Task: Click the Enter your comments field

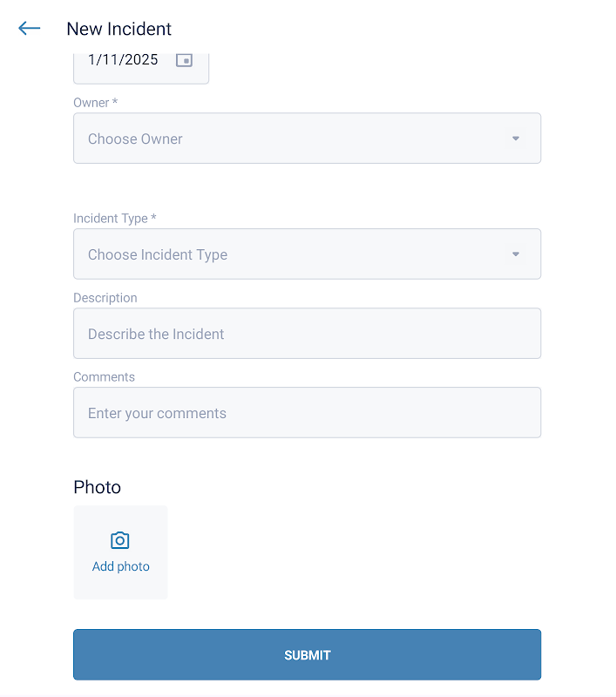Action: (307, 413)
